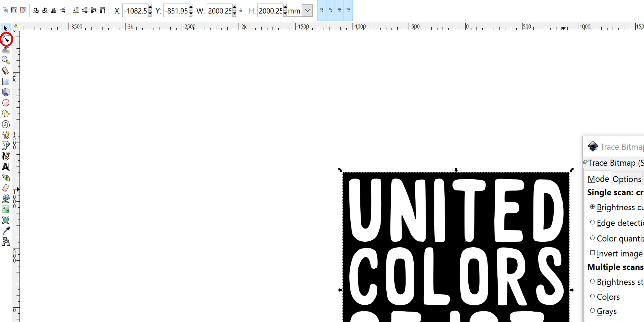
Task: Toggle move patterns with objects option
Action: (348, 10)
